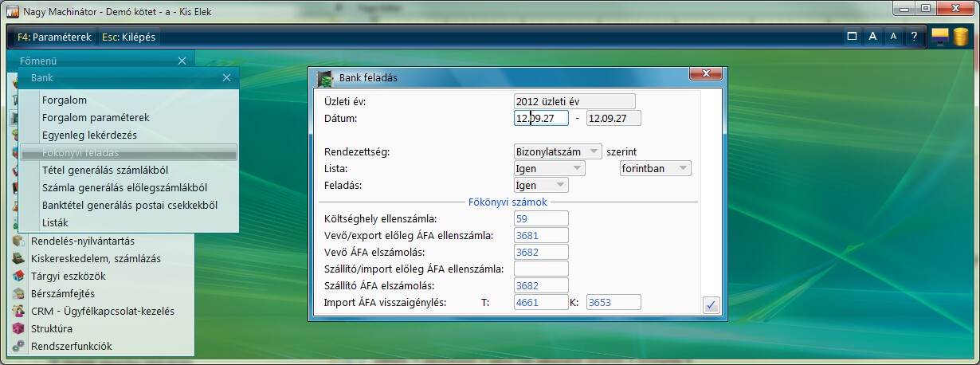Open CRM - Ügyfélkapcsolat-kezelés module
The width and height of the screenshot is (980, 365).
tap(102, 311)
